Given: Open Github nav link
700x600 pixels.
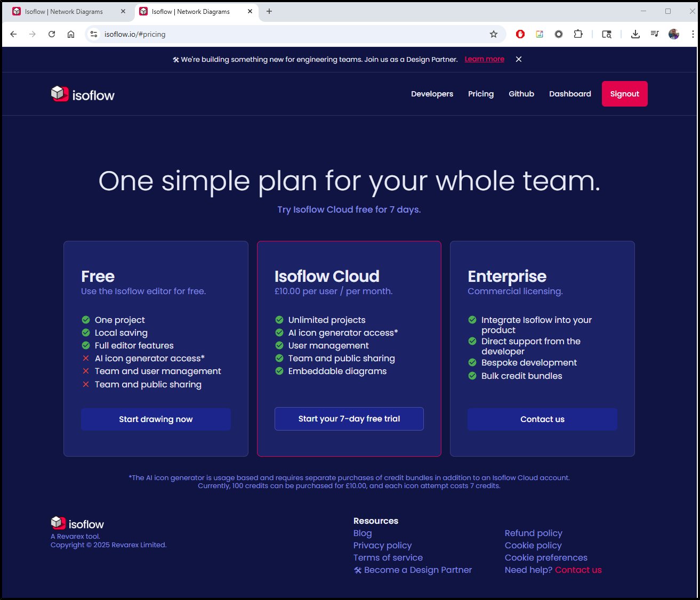Looking at the screenshot, I should (521, 94).
